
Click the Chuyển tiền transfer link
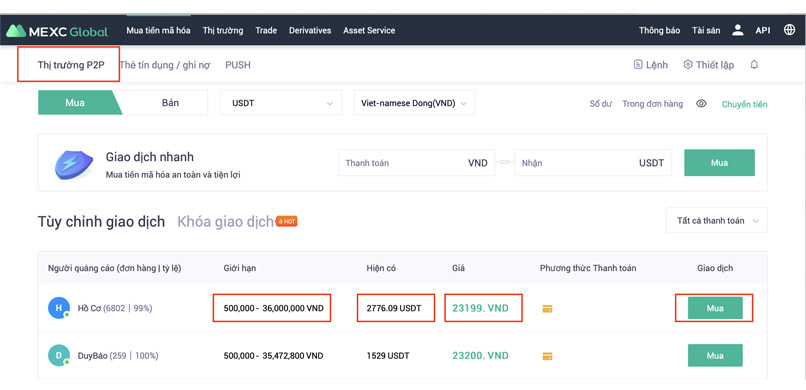[744, 104]
